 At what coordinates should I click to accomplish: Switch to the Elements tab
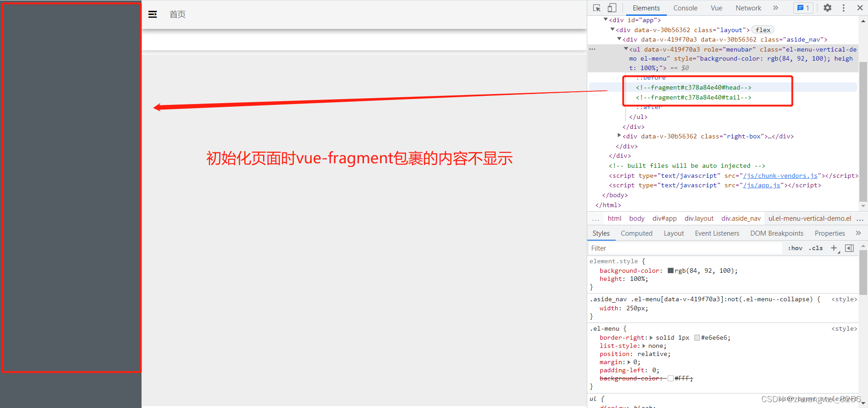(x=646, y=8)
